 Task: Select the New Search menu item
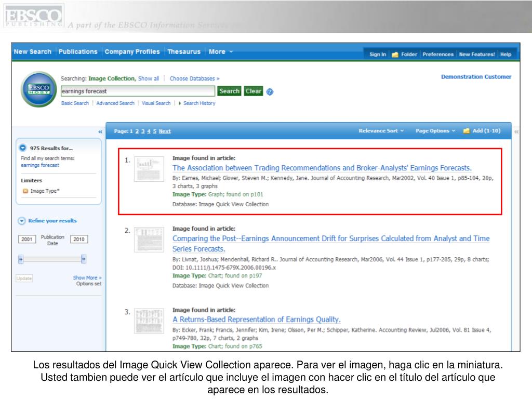(x=33, y=52)
